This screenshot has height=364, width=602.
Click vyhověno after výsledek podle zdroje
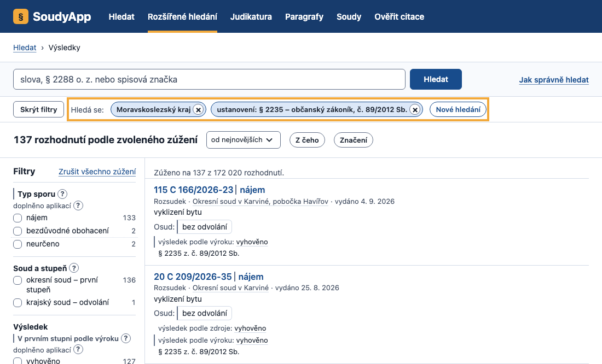[x=250, y=328]
